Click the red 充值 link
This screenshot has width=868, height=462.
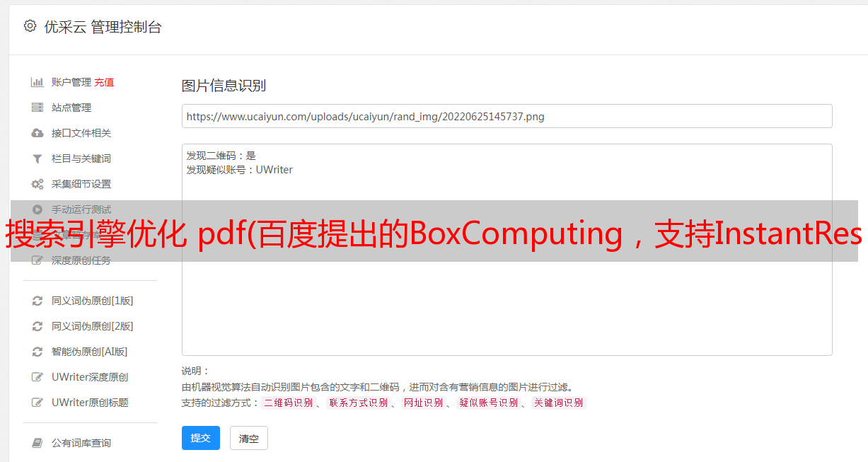[104, 82]
